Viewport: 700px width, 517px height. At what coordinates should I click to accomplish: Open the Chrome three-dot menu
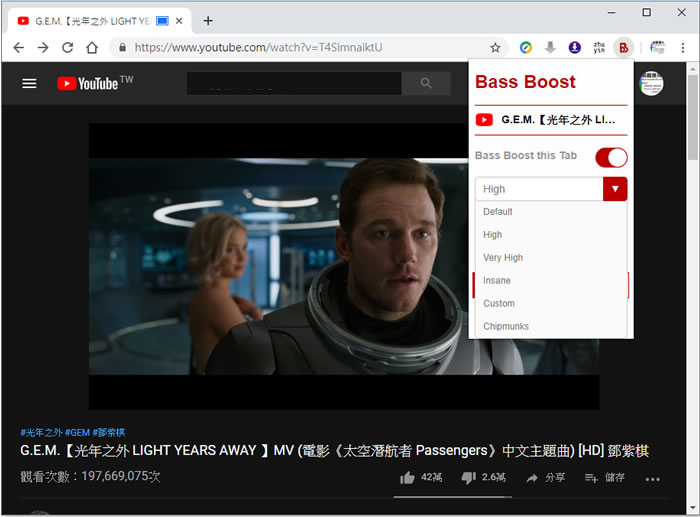pyautogui.click(x=683, y=47)
